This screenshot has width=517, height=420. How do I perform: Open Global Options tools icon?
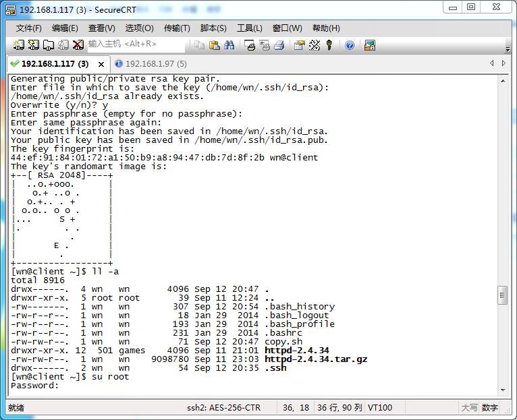(315, 44)
